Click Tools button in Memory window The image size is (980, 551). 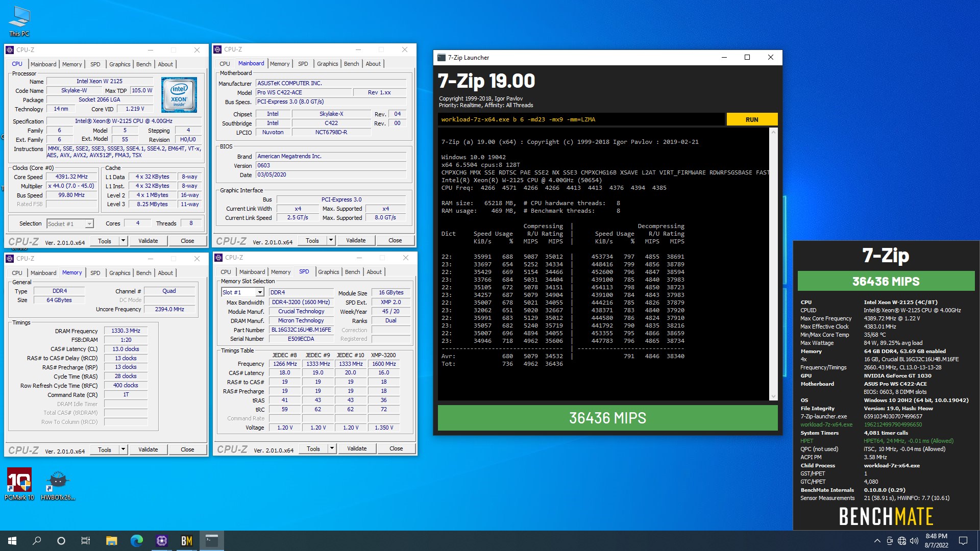point(105,449)
